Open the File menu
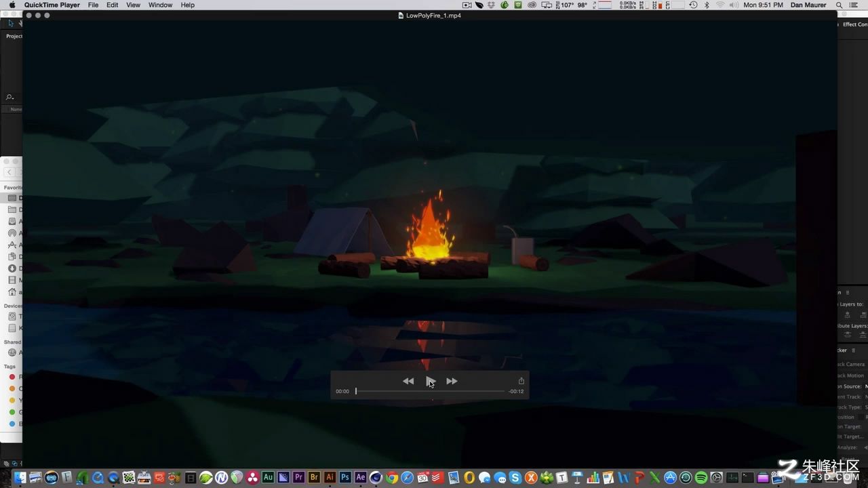 click(x=93, y=5)
